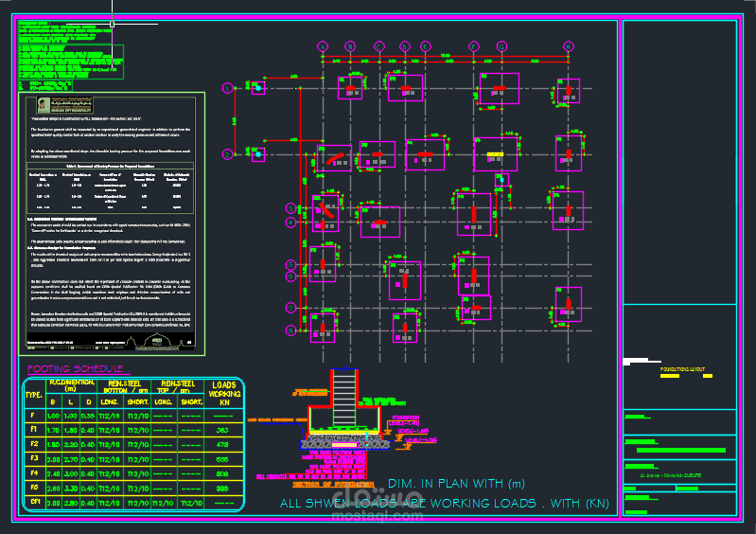Viewport: 756px width, 534px height.
Task: Select type cell F3 in schedule
Action: (34, 458)
